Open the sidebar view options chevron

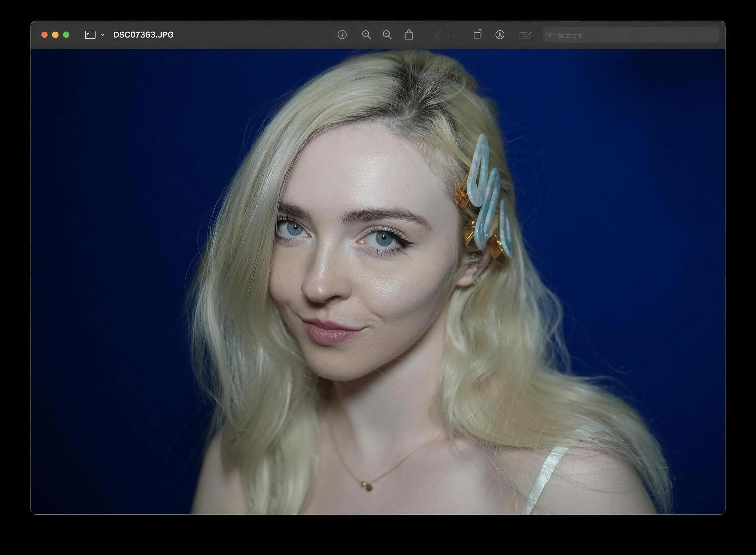click(x=102, y=35)
